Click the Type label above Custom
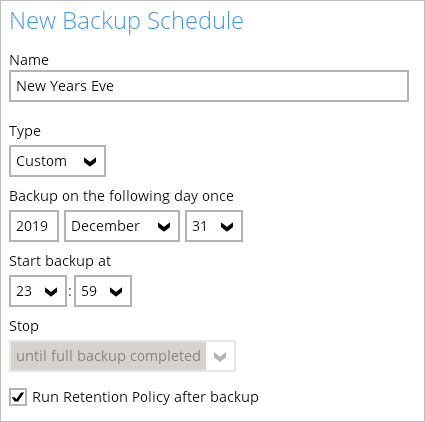The width and height of the screenshot is (425, 422). coord(25,131)
